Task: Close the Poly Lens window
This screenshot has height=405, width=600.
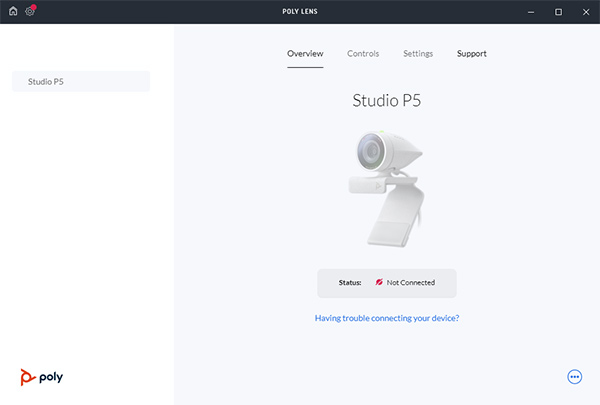Action: 586,12
